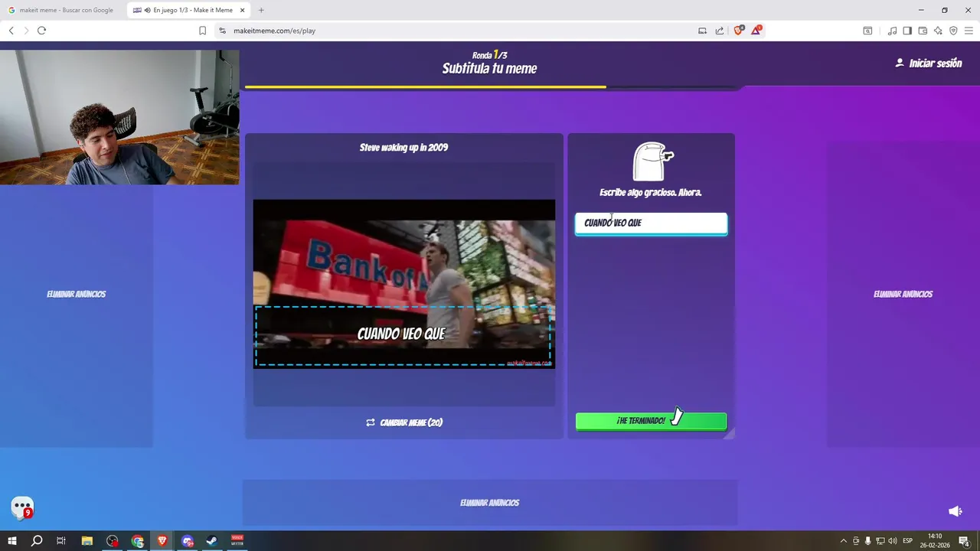Viewport: 980px width, 551px height.
Task: Open OBS Studio from taskbar
Action: coord(113,541)
